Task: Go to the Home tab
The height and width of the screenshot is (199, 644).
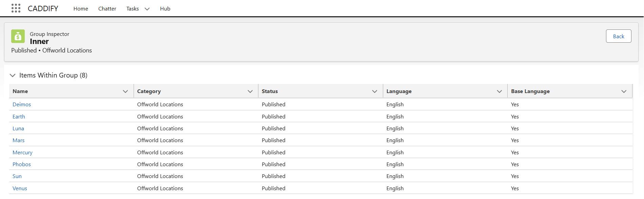Action: pyautogui.click(x=81, y=9)
